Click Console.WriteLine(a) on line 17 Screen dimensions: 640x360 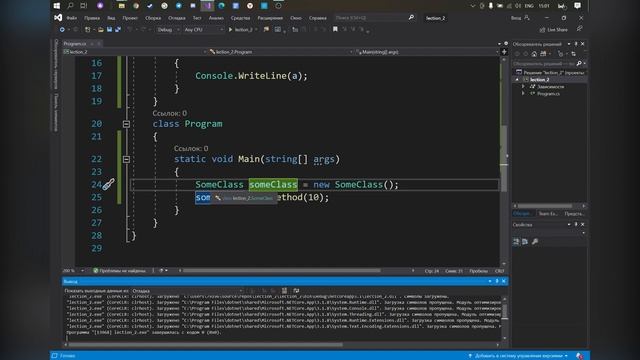coord(251,76)
